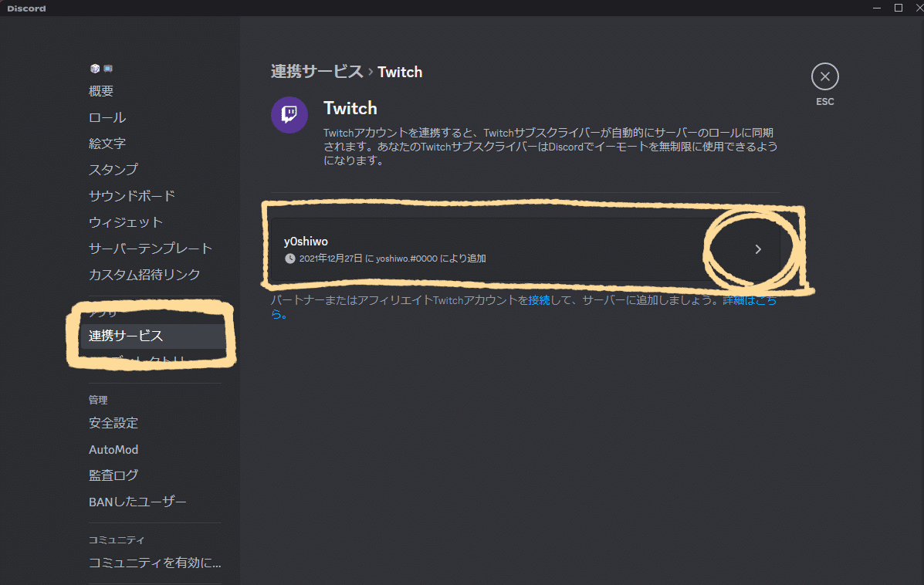Select 概要 in the sidebar

click(x=100, y=90)
